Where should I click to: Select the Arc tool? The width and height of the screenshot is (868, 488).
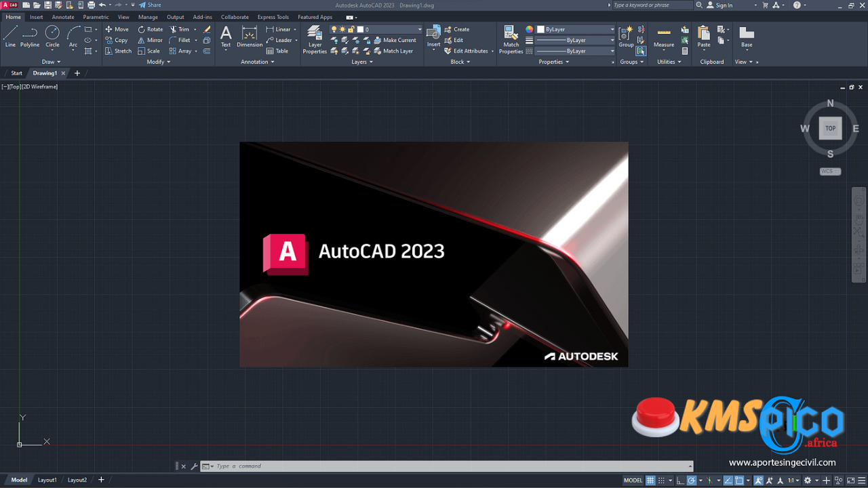(x=73, y=37)
